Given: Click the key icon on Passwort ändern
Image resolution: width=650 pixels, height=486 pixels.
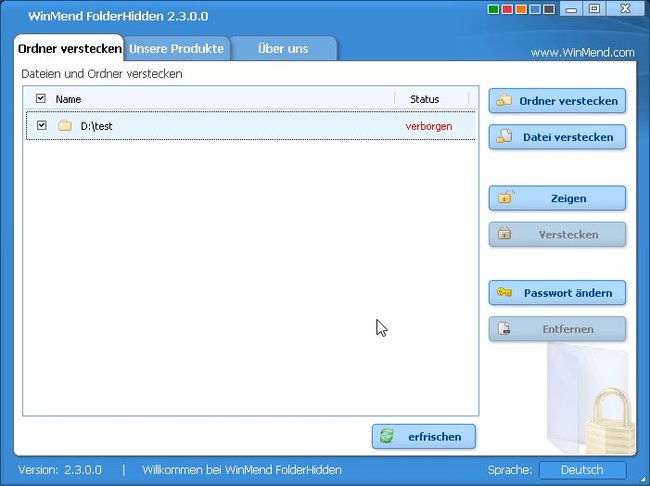Looking at the screenshot, I should click(504, 292).
